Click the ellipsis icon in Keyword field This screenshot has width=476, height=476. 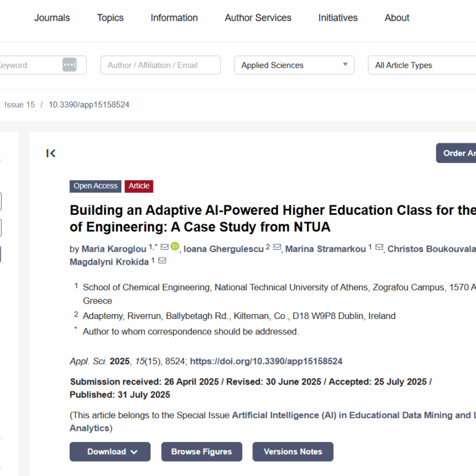(70, 65)
